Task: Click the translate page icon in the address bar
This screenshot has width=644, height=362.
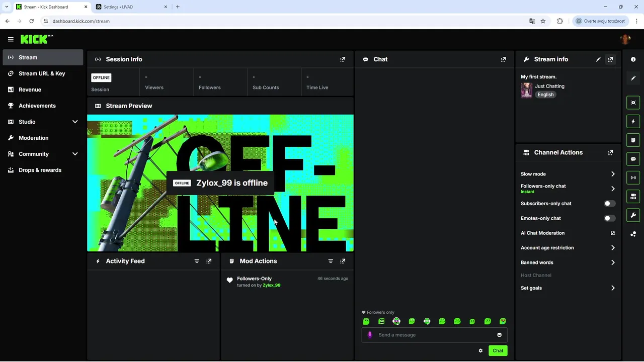Action: point(532,21)
